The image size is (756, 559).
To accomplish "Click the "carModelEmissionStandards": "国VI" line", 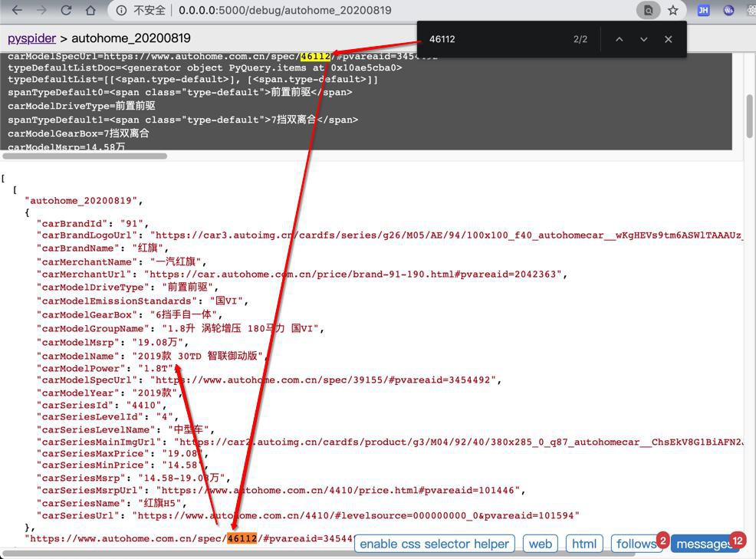I will 143,301.
